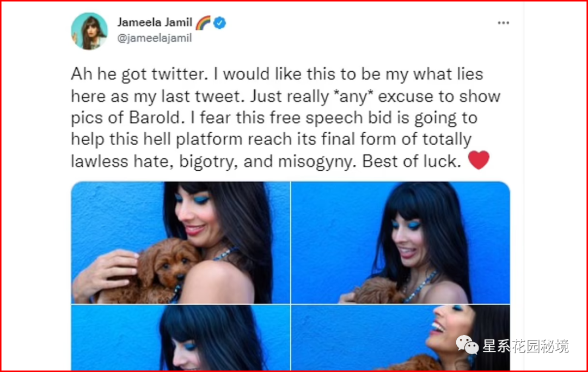Open the bottom-left photo in the grid
Screen dimensions: 588x372
pyautogui.click(x=180, y=338)
